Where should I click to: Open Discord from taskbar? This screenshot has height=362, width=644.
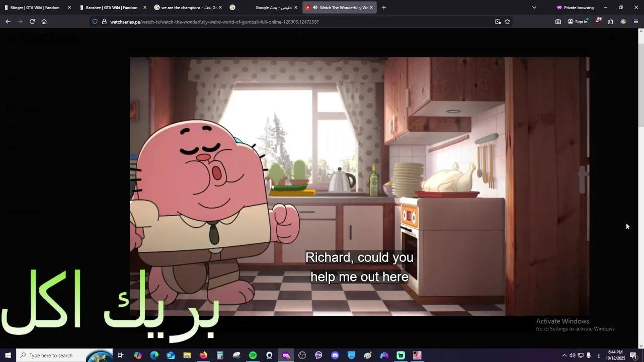click(x=335, y=355)
